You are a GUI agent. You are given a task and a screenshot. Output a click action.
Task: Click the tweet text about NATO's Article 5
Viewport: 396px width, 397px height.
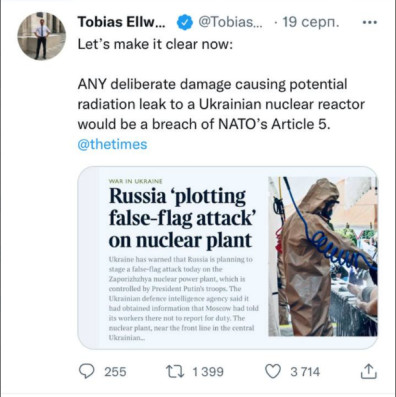221,104
